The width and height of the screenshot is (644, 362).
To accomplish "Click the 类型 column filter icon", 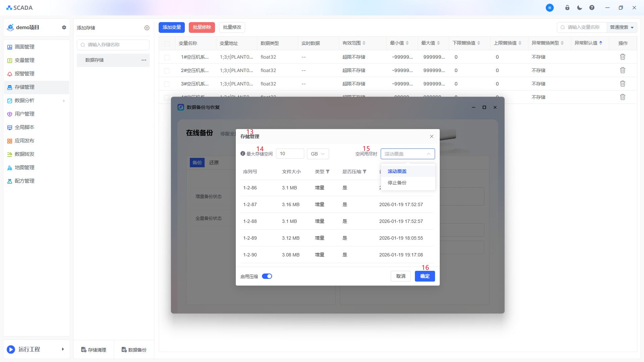I will point(328,172).
